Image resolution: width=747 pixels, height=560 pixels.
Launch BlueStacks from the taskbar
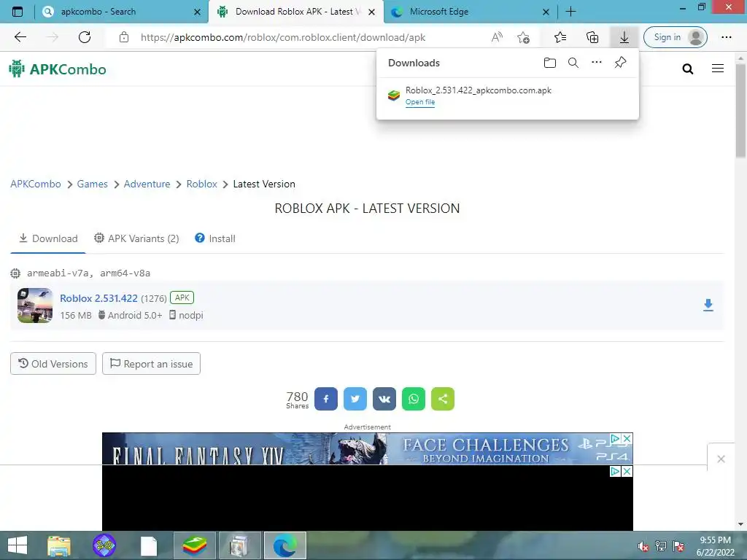[194, 545]
